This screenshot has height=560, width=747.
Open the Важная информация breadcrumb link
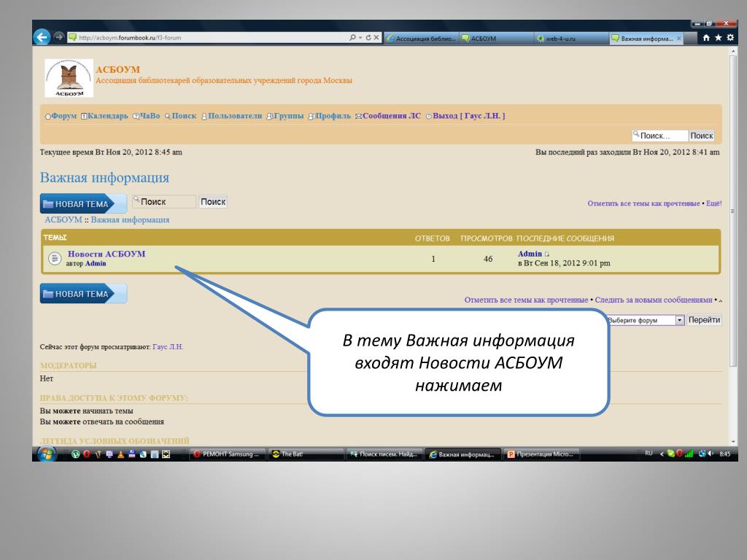[x=130, y=219]
